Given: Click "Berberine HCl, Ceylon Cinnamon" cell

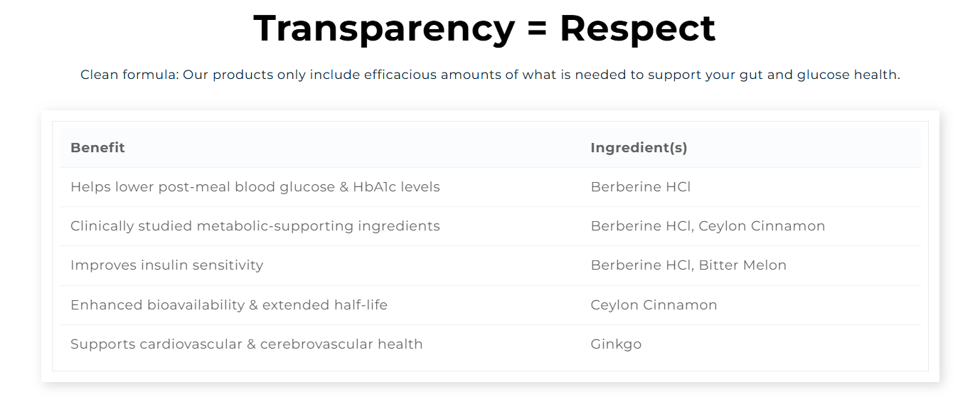Looking at the screenshot, I should (708, 226).
